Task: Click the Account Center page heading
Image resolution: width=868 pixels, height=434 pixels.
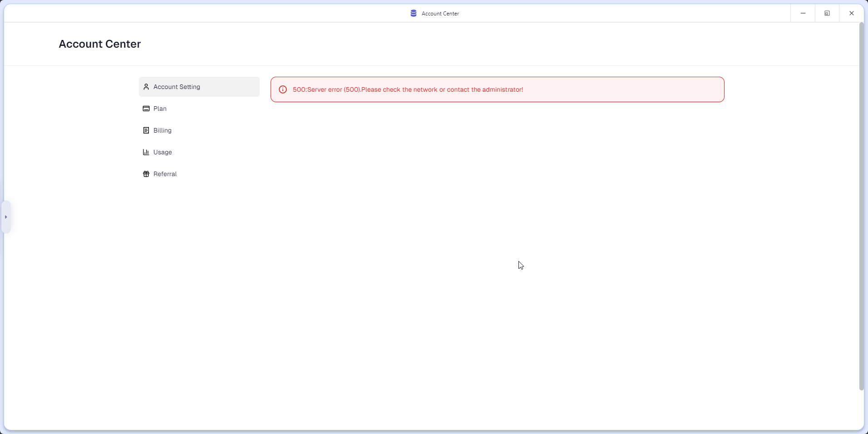Action: (x=100, y=44)
